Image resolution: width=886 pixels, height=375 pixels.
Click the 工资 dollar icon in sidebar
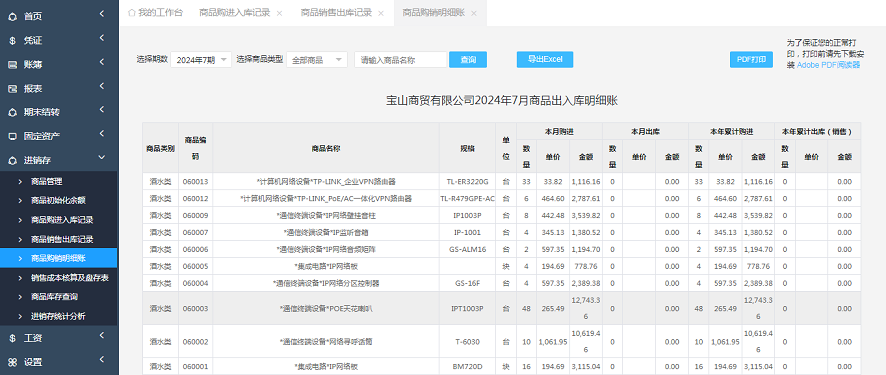tap(12, 338)
